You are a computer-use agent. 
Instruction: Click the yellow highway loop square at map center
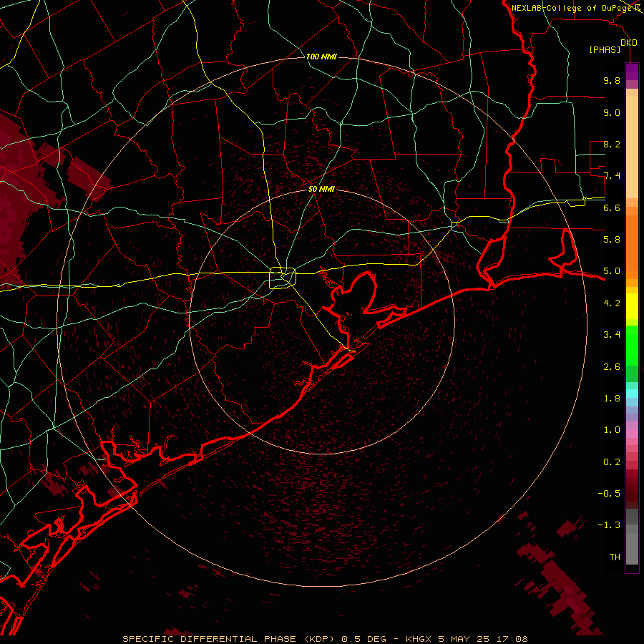[283, 278]
